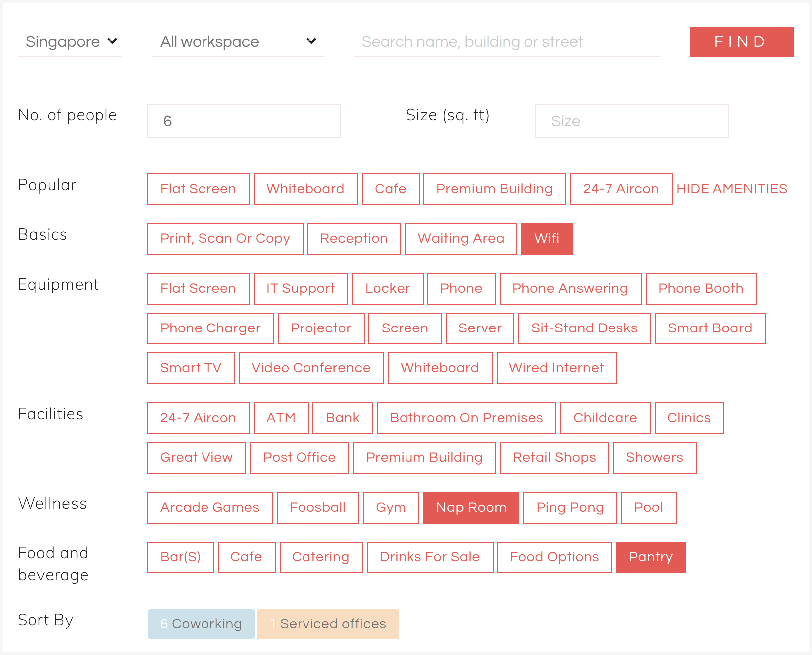812x655 pixels.
Task: Choose the Gym filter
Action: (391, 508)
